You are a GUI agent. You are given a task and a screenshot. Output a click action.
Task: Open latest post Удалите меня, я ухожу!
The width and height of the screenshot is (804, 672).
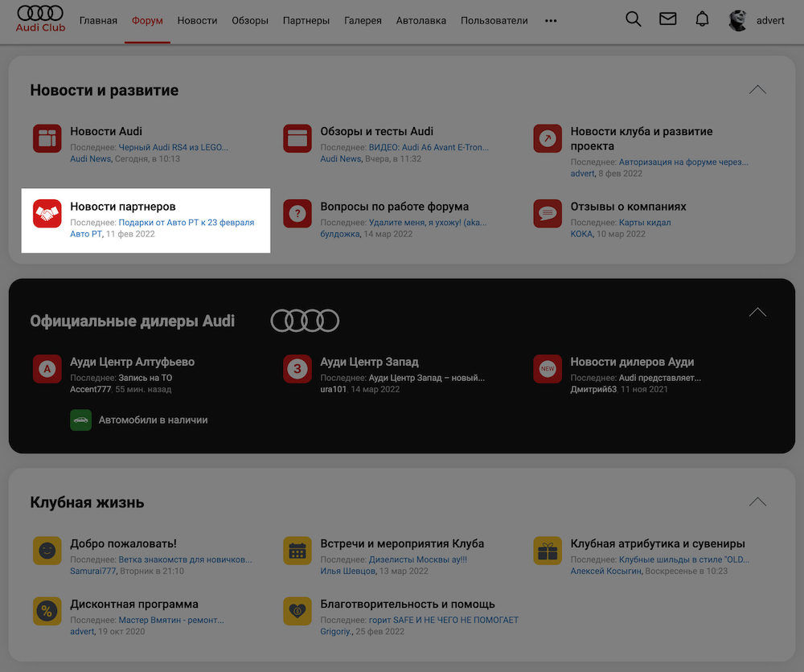(x=428, y=223)
